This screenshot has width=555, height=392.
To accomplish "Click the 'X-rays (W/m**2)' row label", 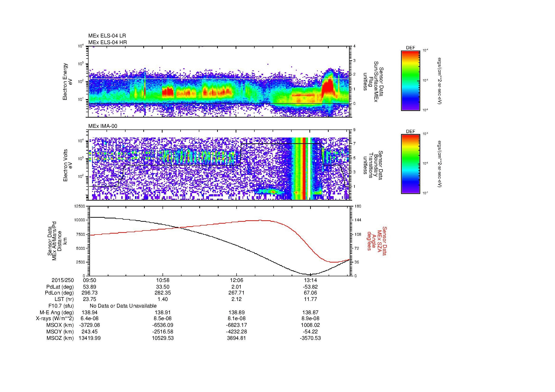I will (x=55, y=318).
